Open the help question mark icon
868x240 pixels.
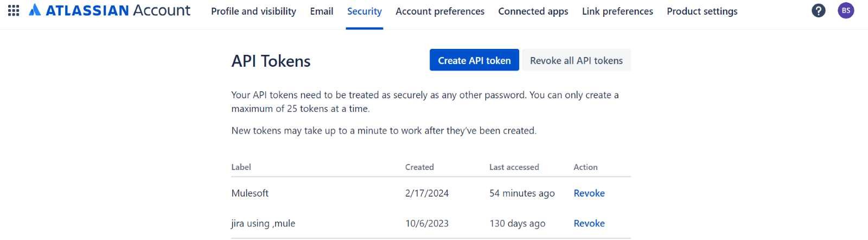coord(818,10)
